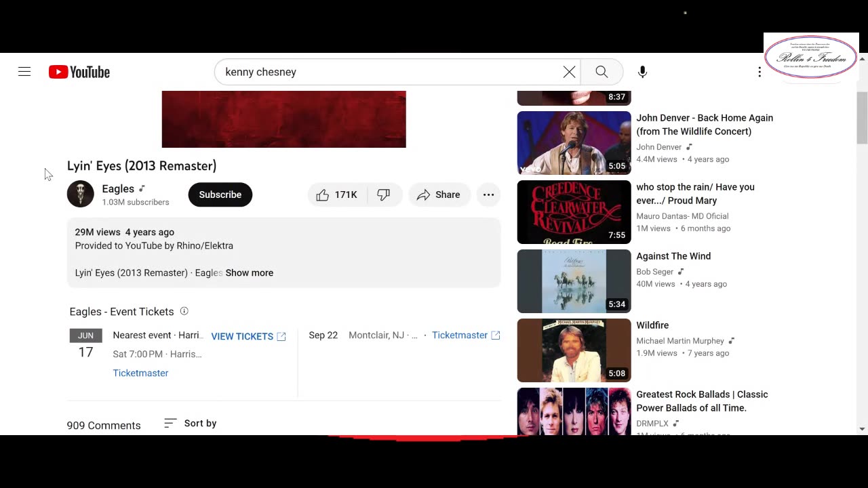868x488 pixels.
Task: Click 'Eagles - Event Tickets' heading
Action: click(x=121, y=312)
